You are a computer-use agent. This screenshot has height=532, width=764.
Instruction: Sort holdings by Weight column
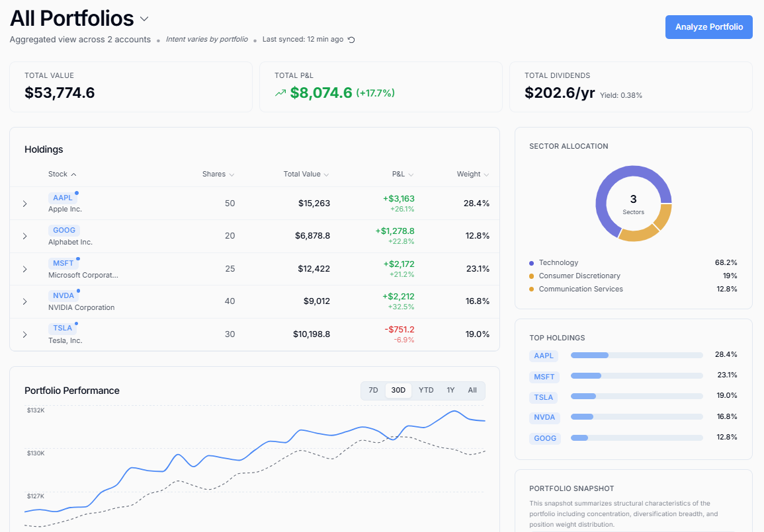pyautogui.click(x=473, y=174)
